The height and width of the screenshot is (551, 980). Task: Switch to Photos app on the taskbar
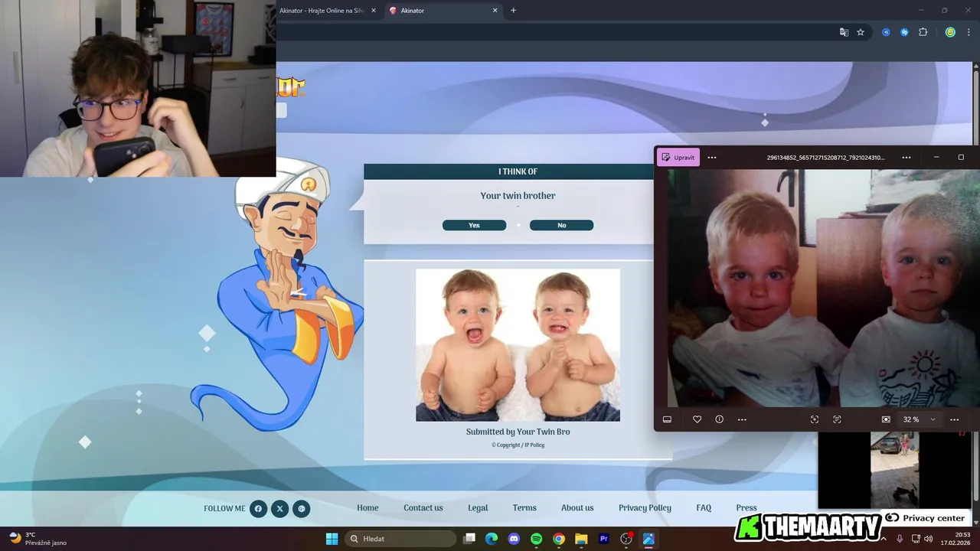[648, 539]
